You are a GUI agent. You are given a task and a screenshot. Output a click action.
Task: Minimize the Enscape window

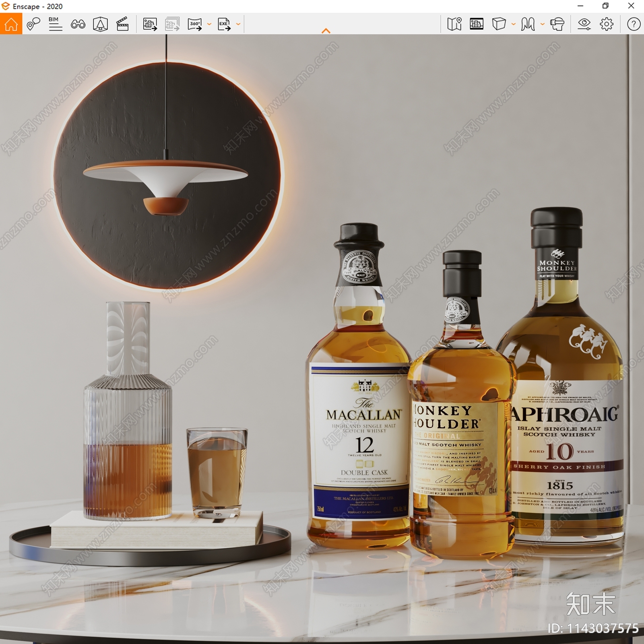580,6
